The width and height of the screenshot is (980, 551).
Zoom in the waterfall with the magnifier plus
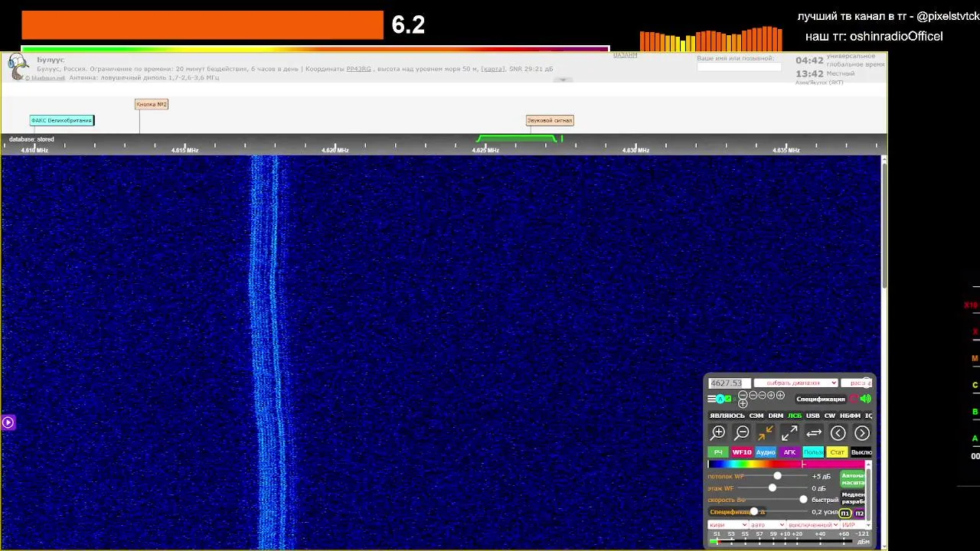tap(718, 433)
